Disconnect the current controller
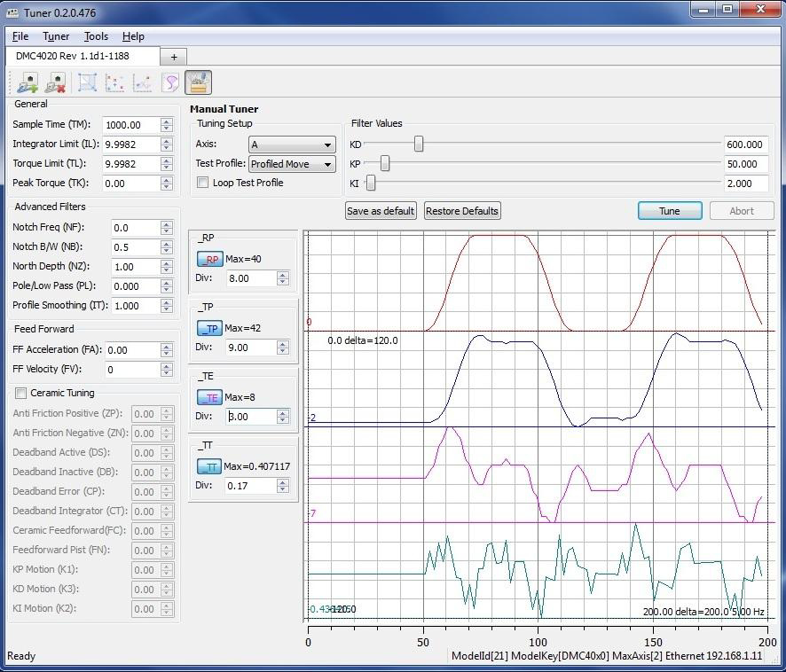 coord(55,82)
